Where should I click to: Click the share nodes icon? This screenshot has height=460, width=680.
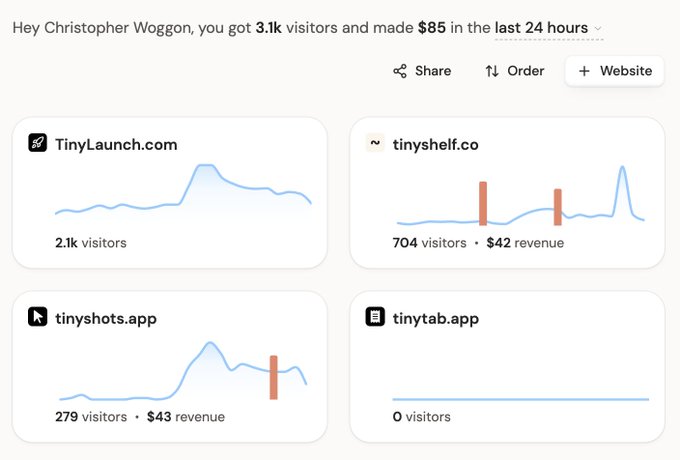400,71
